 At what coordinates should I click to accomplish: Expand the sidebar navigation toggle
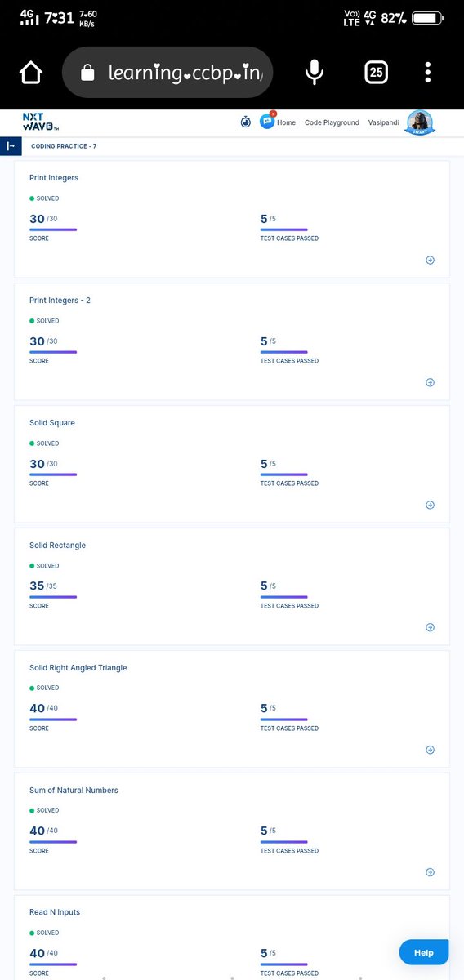(x=11, y=146)
